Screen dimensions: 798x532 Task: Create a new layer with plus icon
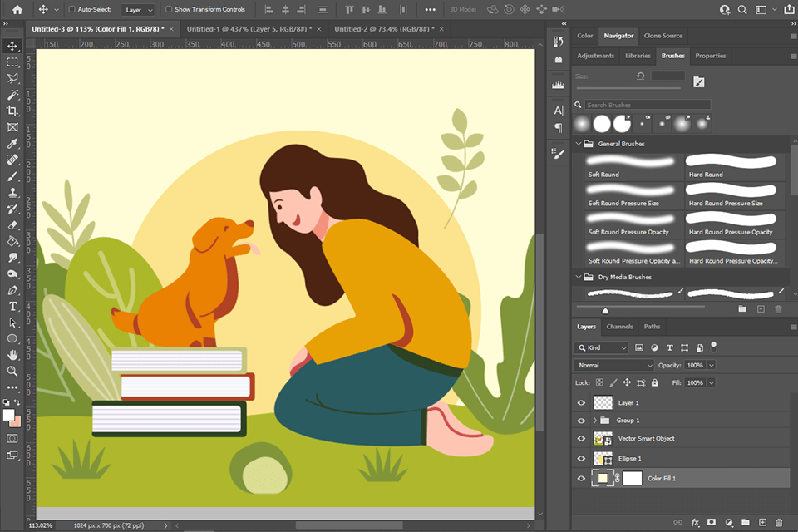(x=762, y=522)
